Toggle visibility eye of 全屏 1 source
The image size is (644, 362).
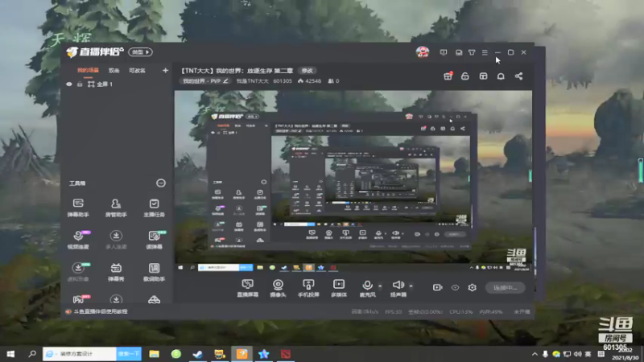point(69,84)
